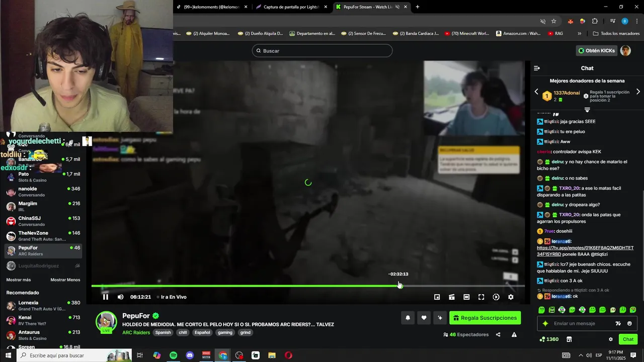Open Spotify from Windows taskbar
Screen dimensions: 644x362
[173, 355]
